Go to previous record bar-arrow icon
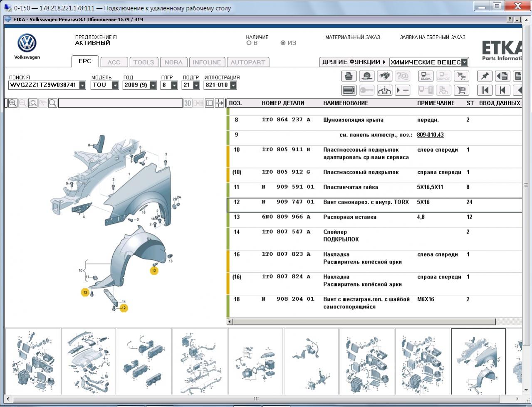The height and width of the screenshot is (407, 532). (x=502, y=90)
